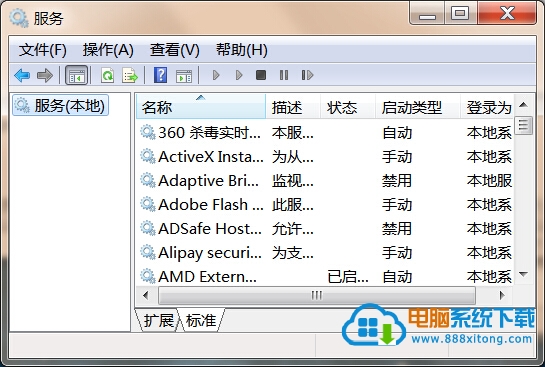Click the Restart service icon
545x367 pixels.
[x=307, y=75]
